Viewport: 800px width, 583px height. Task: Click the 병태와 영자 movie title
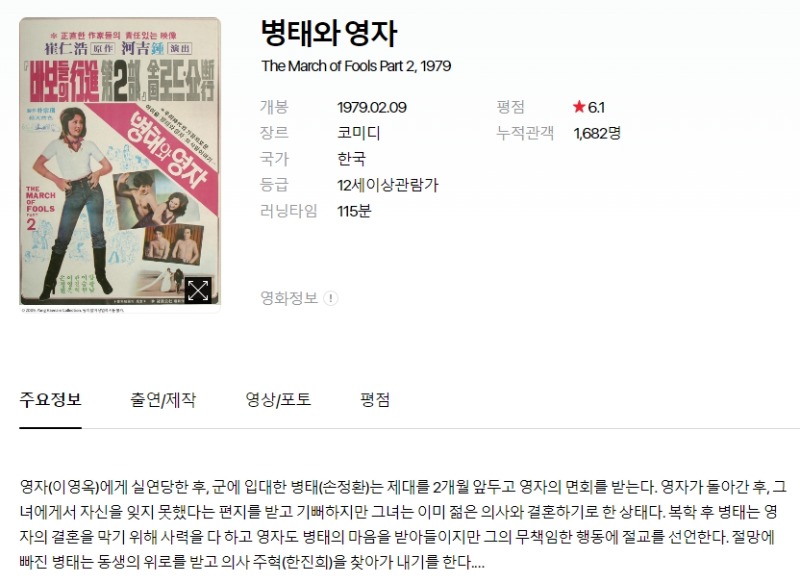[x=329, y=33]
